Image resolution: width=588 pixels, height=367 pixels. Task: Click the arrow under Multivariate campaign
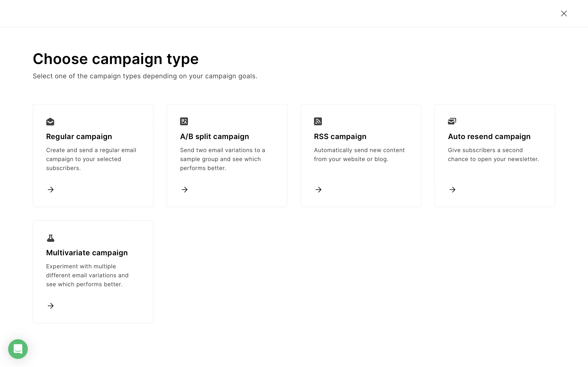[x=51, y=306]
